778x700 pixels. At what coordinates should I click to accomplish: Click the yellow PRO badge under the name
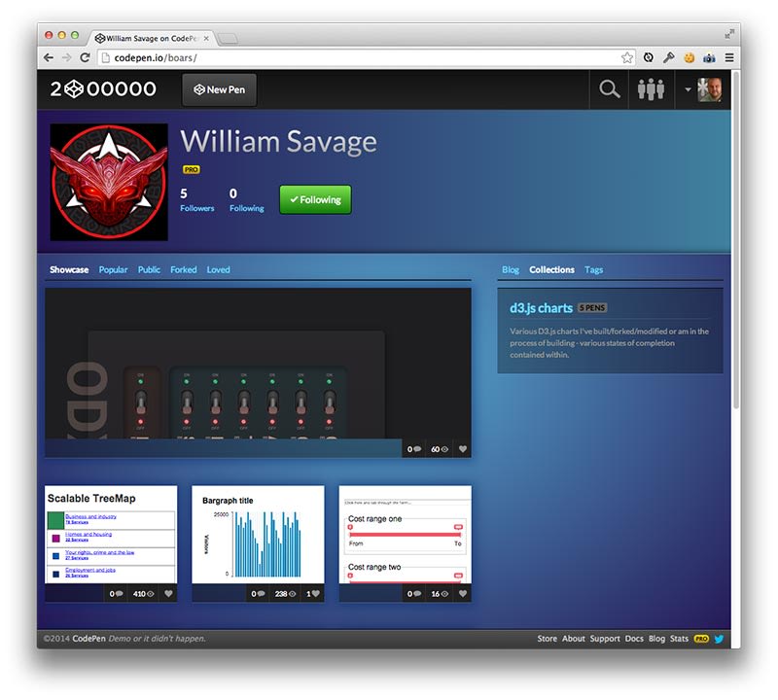point(191,170)
